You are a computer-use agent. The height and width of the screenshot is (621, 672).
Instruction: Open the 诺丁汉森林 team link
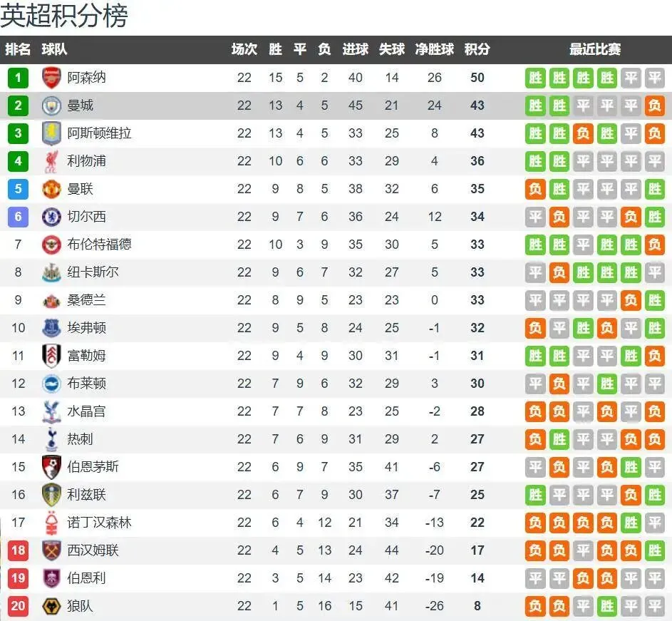pos(99,523)
